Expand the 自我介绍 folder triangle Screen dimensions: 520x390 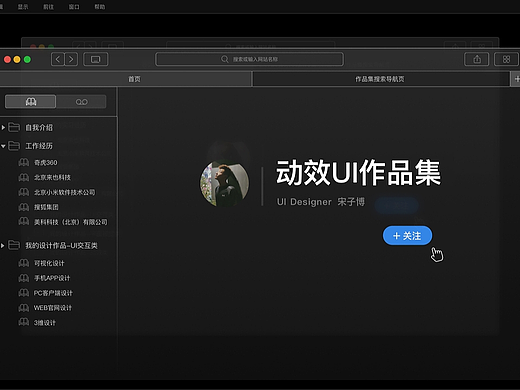point(3,127)
